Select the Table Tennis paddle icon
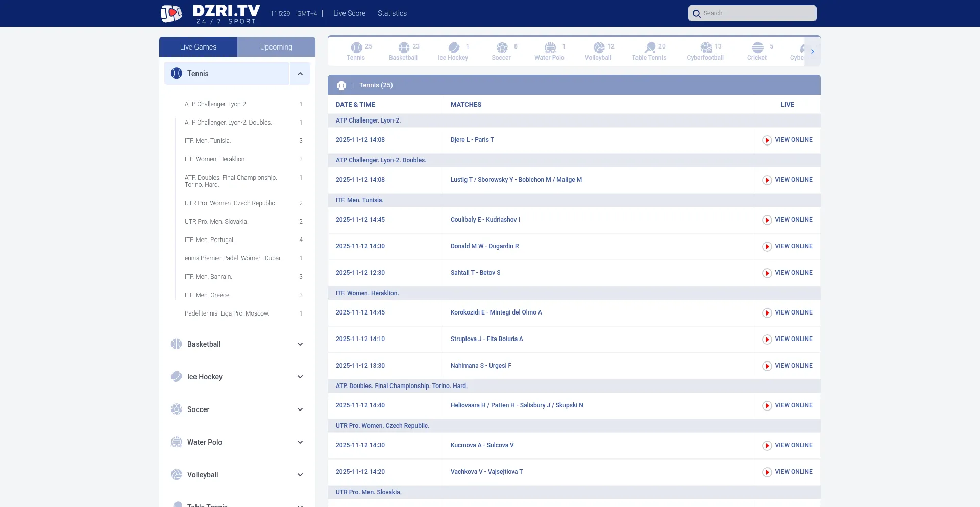This screenshot has height=507, width=980. (650, 48)
